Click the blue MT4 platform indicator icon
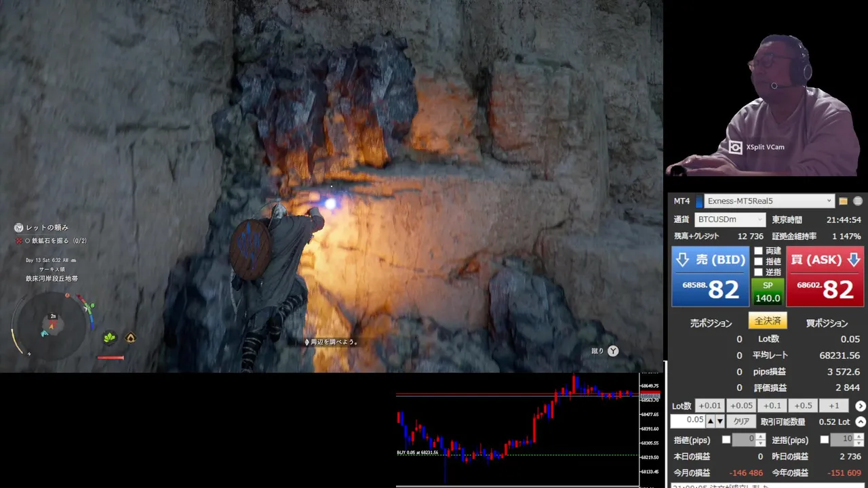The width and height of the screenshot is (868, 488). 699,201
